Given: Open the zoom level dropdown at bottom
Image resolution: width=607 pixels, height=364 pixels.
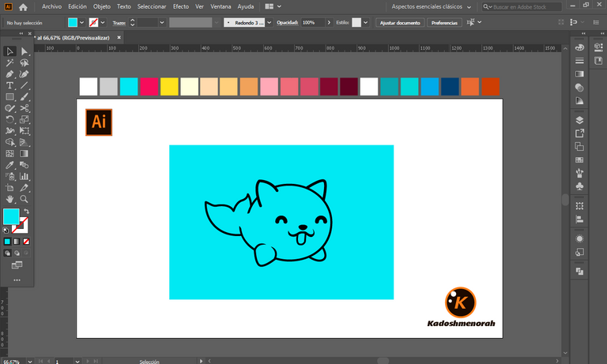Looking at the screenshot, I should 30,362.
